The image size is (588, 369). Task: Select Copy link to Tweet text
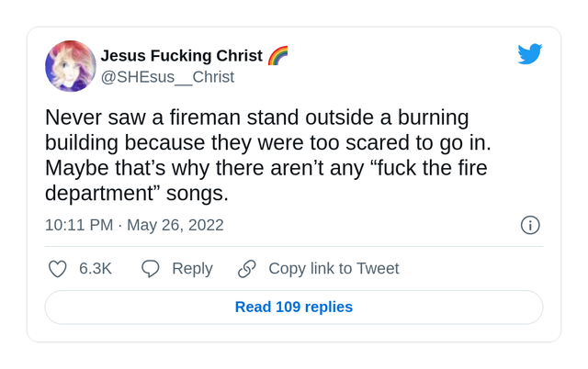pyautogui.click(x=334, y=269)
